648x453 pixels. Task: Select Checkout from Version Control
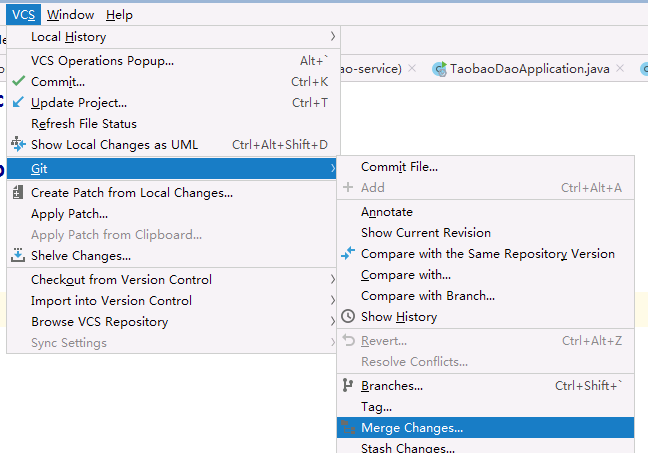pos(172,279)
